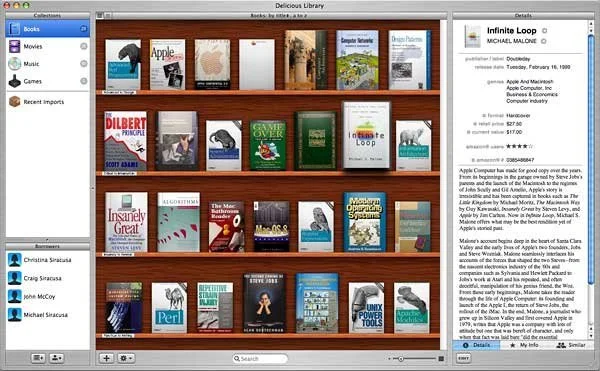Click the round icon beside the Infinite Loop title

[544, 31]
